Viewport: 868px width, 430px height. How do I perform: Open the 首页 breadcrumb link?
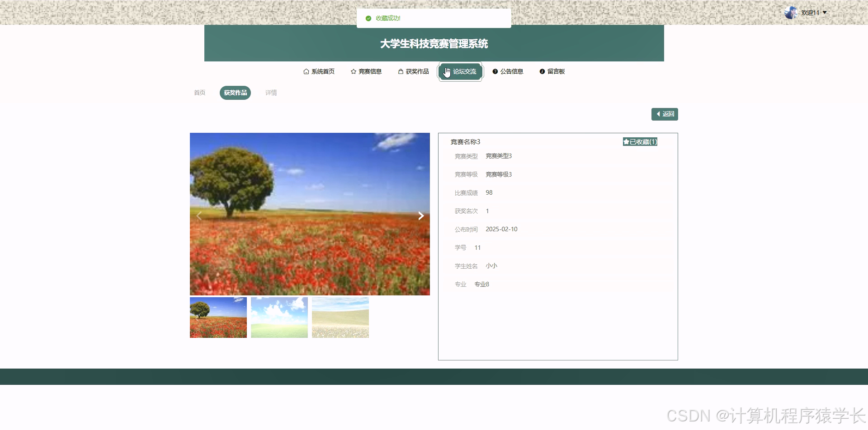(x=199, y=93)
